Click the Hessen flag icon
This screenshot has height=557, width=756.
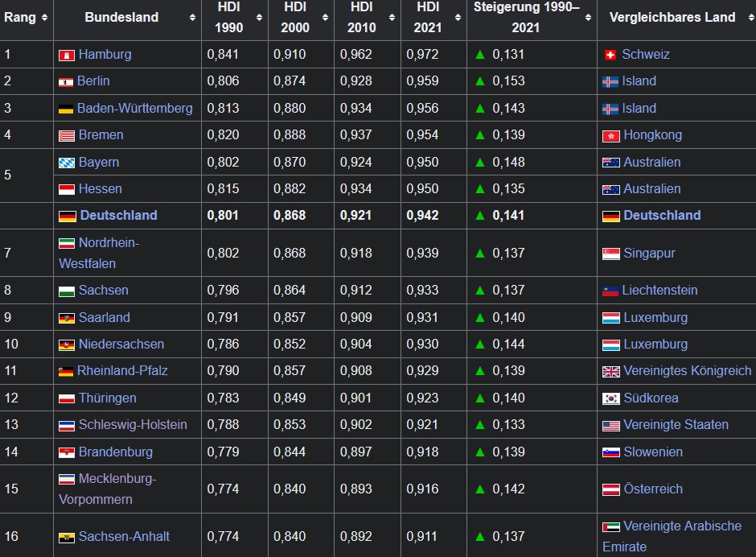click(67, 189)
